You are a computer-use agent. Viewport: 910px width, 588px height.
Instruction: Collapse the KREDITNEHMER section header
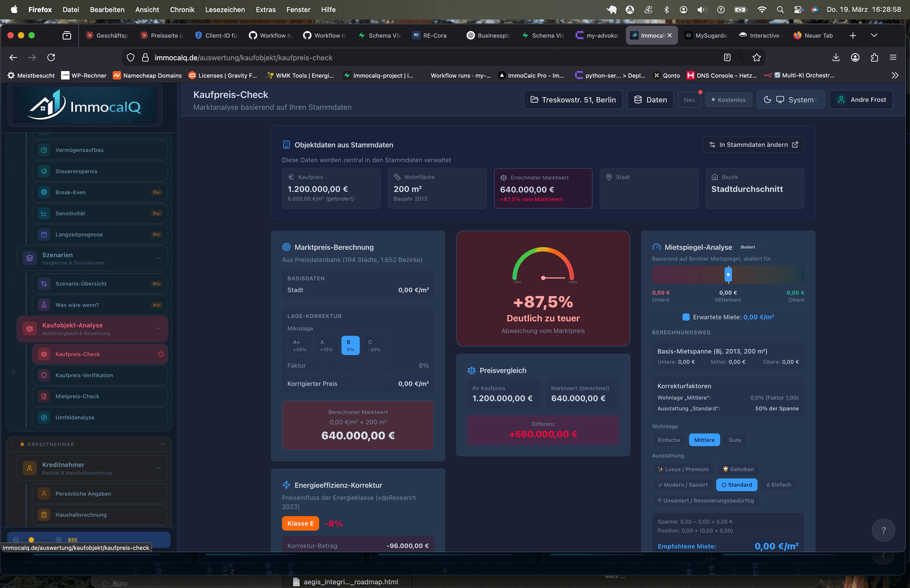click(x=163, y=445)
